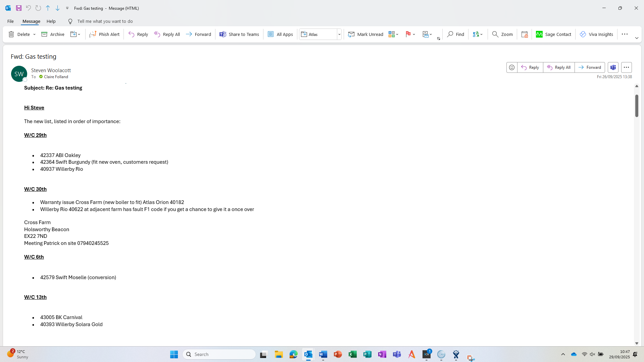Open the Follow Up flag dropdown

click(x=410, y=34)
